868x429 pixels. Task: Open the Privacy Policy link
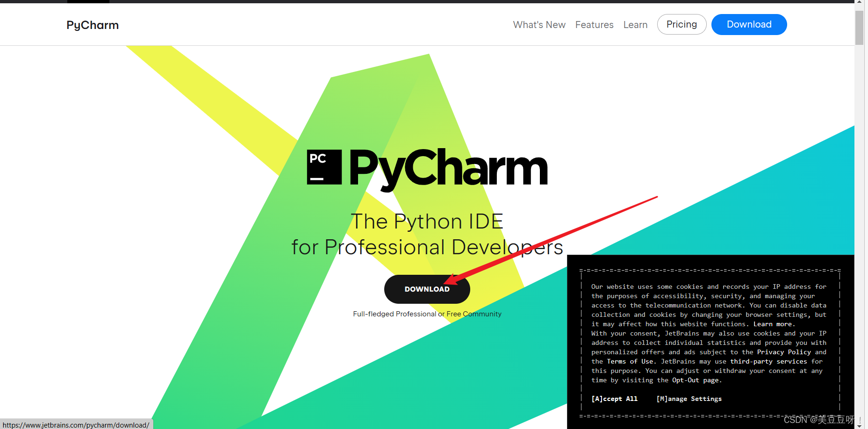coord(784,352)
